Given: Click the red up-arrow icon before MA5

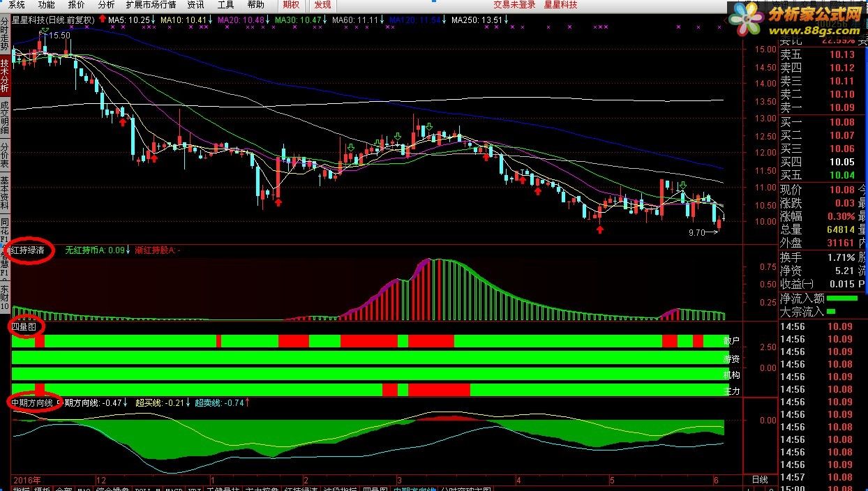Looking at the screenshot, I should pyautogui.click(x=103, y=20).
